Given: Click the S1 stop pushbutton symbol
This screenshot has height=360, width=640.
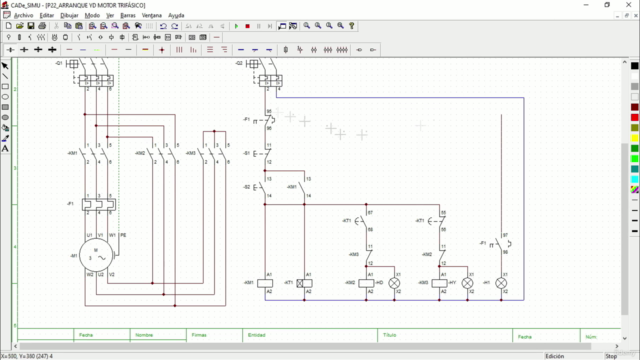Looking at the screenshot, I should (x=262, y=154).
